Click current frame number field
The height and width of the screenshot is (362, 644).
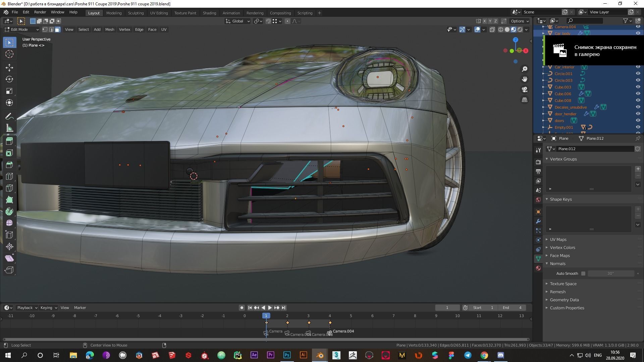tap(447, 308)
